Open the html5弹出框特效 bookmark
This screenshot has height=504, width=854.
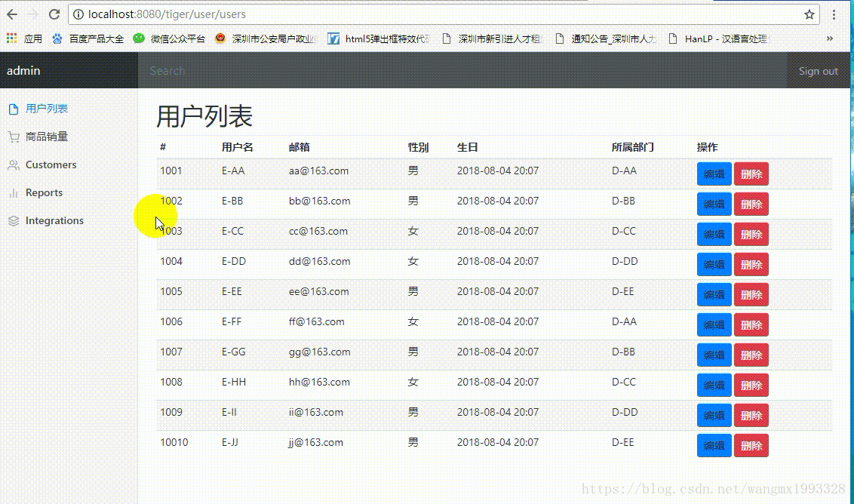point(379,38)
